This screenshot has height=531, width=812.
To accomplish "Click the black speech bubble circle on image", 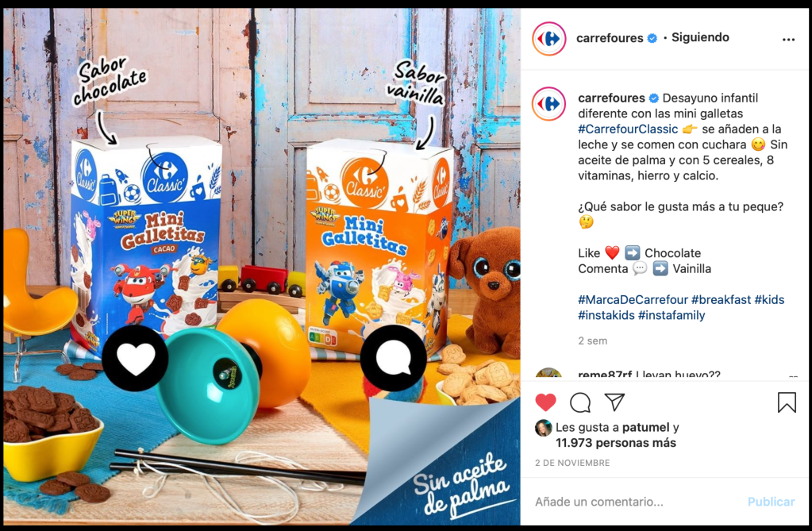I will (394, 358).
